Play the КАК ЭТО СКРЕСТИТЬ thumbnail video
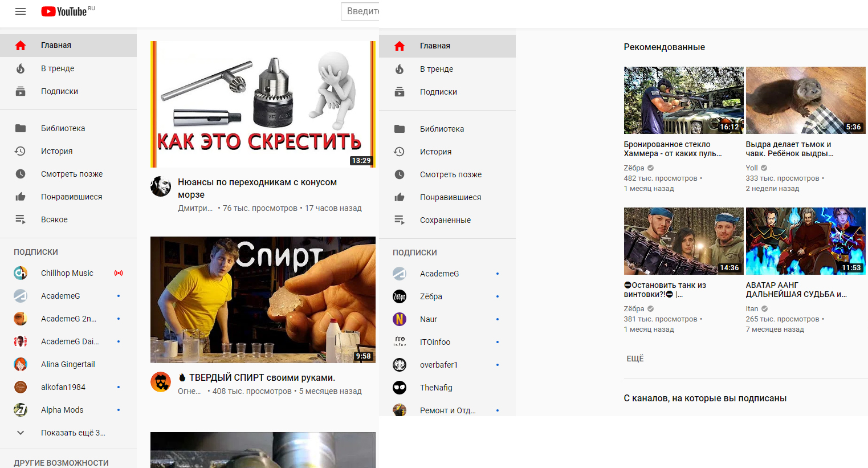This screenshot has height=468, width=868. click(x=263, y=104)
